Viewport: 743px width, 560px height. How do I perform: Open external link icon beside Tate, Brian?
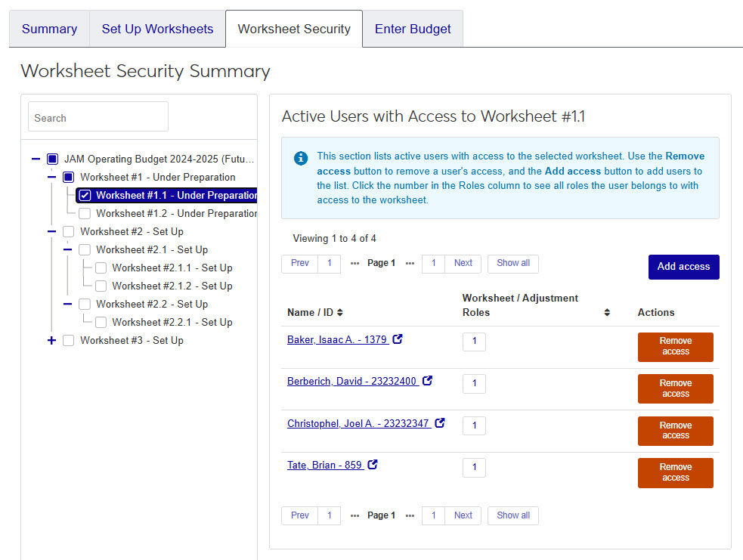(x=372, y=465)
